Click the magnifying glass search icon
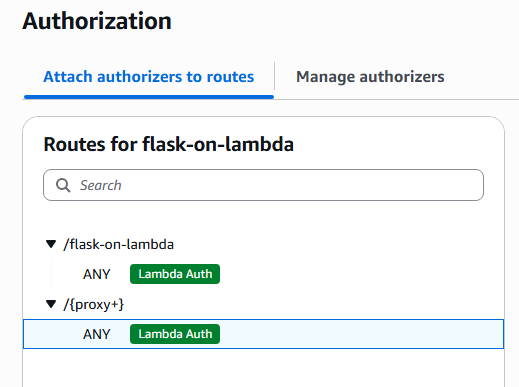 pyautogui.click(x=63, y=185)
